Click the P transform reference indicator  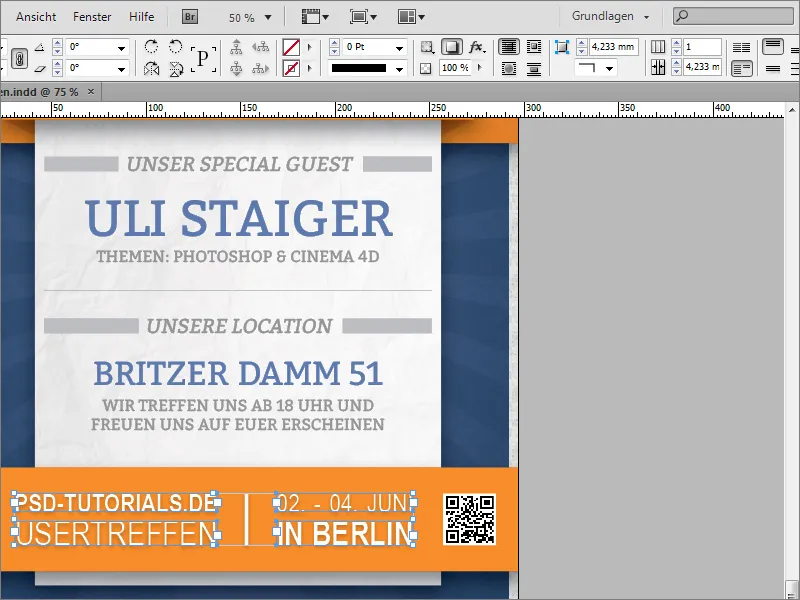pos(203,58)
